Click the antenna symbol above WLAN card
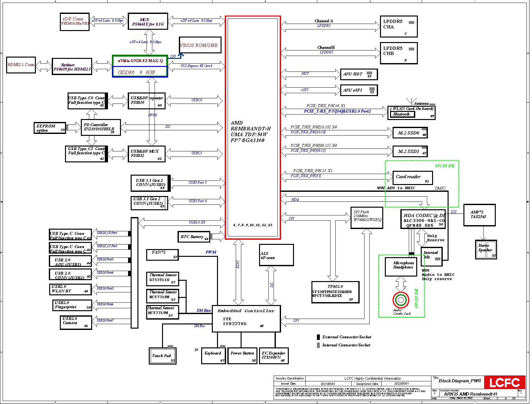The image size is (532, 404). pyautogui.click(x=411, y=102)
